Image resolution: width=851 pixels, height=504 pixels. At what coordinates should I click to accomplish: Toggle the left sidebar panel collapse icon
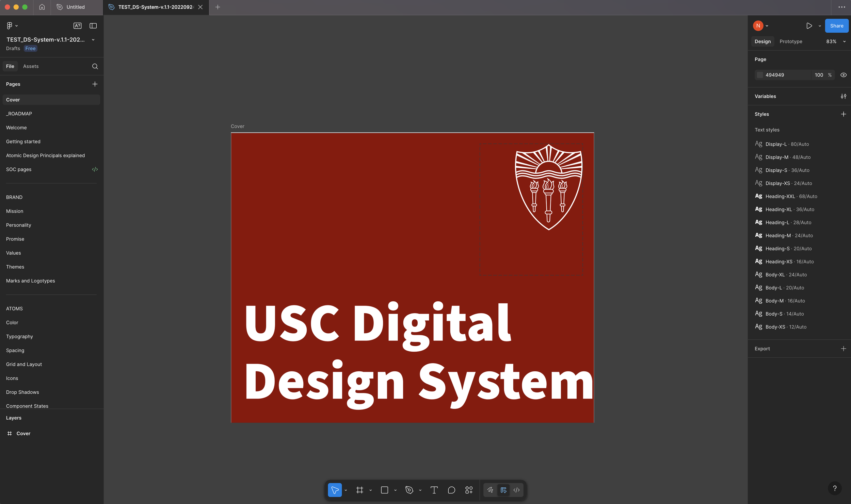pos(93,26)
